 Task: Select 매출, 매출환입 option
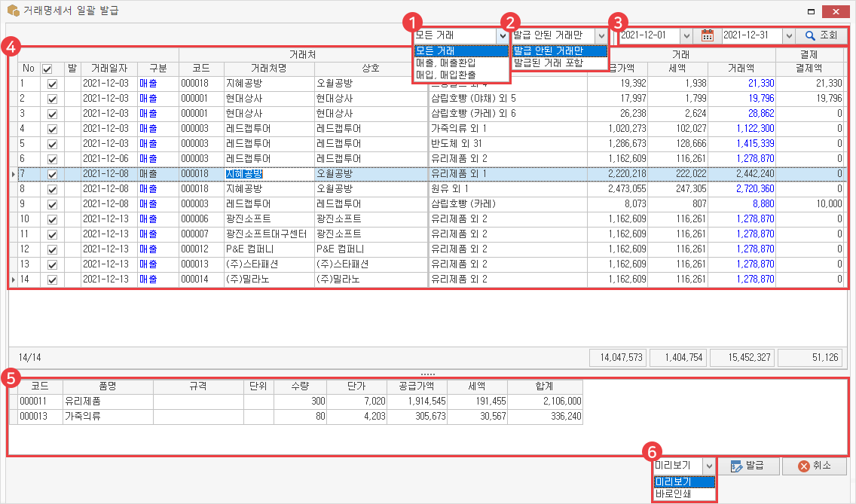461,63
